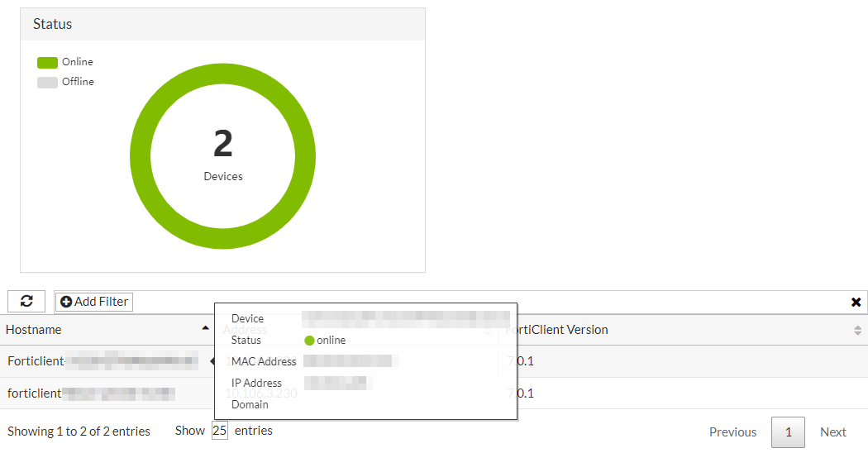
Task: Click the MAC Address label in the tooltip
Action: tap(264, 361)
